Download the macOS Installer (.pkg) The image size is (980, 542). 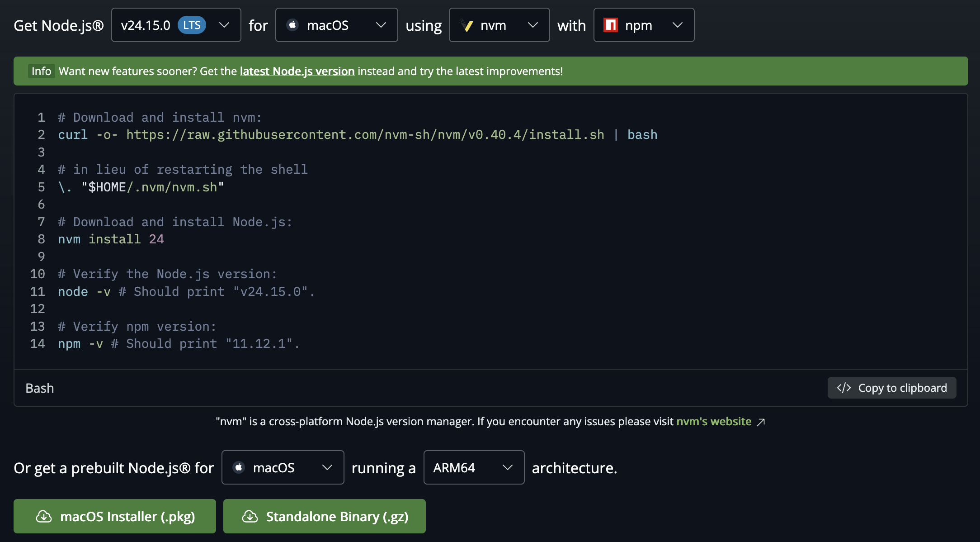coord(115,516)
